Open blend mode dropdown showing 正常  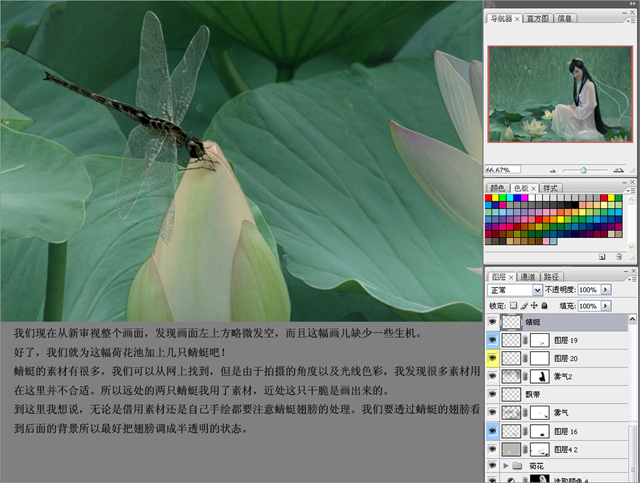[515, 290]
